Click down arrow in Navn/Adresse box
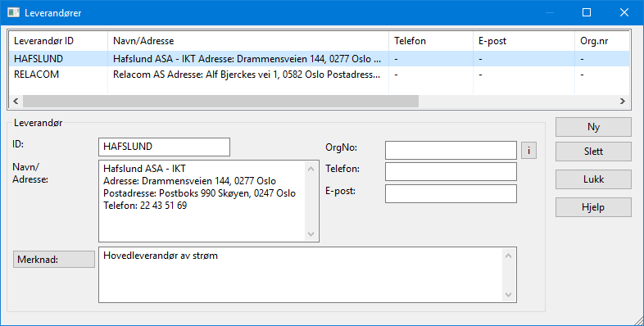This screenshot has height=326, width=644. pos(311,234)
